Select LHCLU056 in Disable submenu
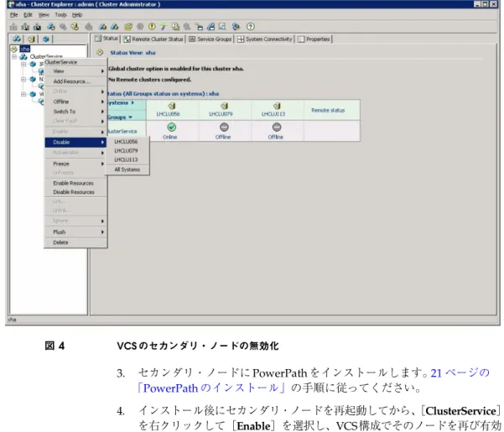The width and height of the screenshot is (504, 432). (127, 142)
